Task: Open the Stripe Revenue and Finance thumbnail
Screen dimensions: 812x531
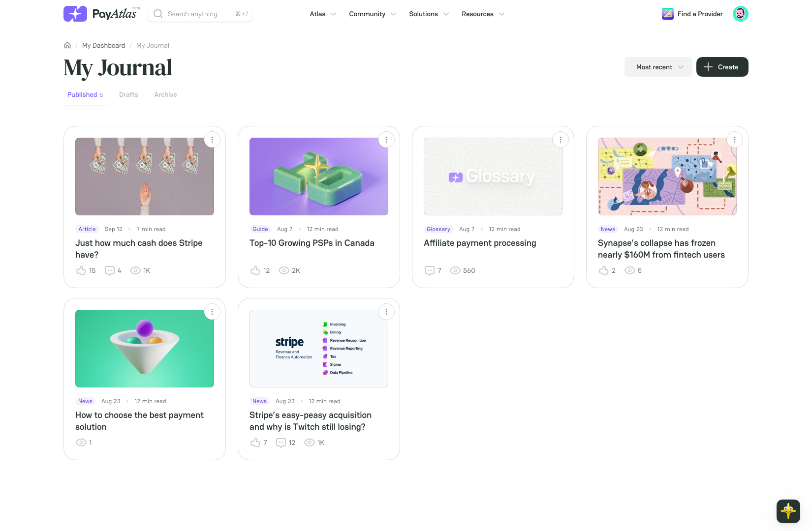Action: click(x=318, y=349)
